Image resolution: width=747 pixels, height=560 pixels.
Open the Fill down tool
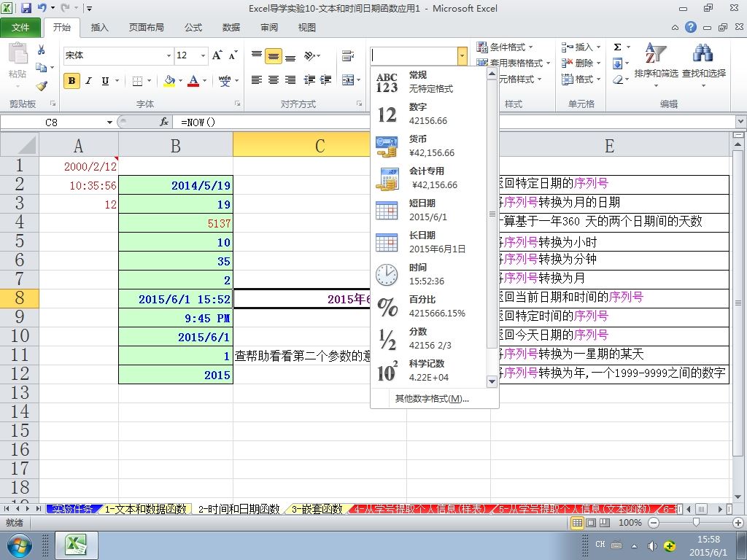(617, 63)
